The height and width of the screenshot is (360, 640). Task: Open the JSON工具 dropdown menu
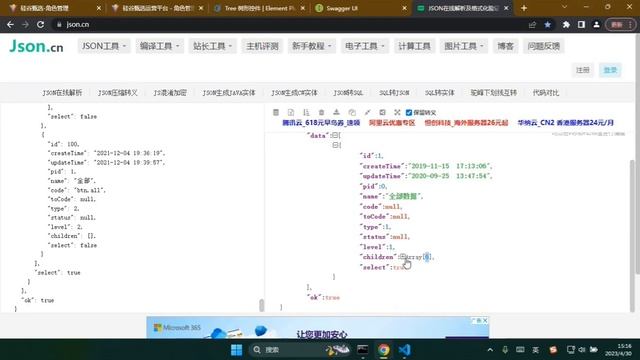click(104, 46)
